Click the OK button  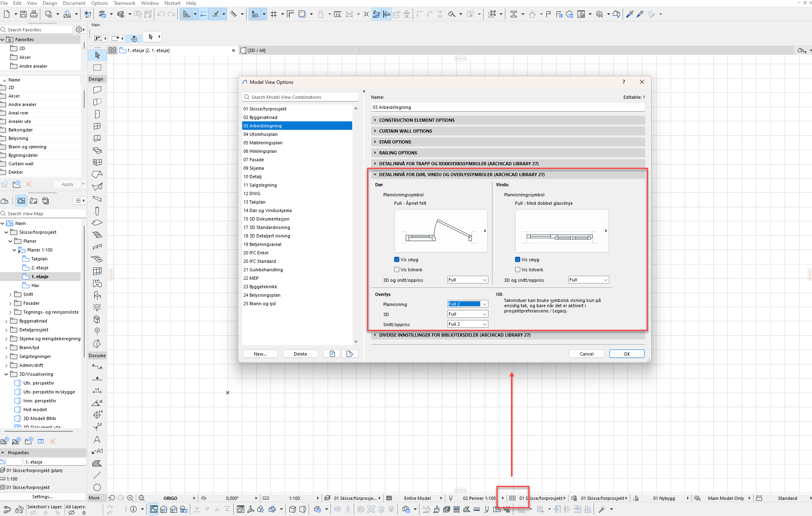(627, 354)
